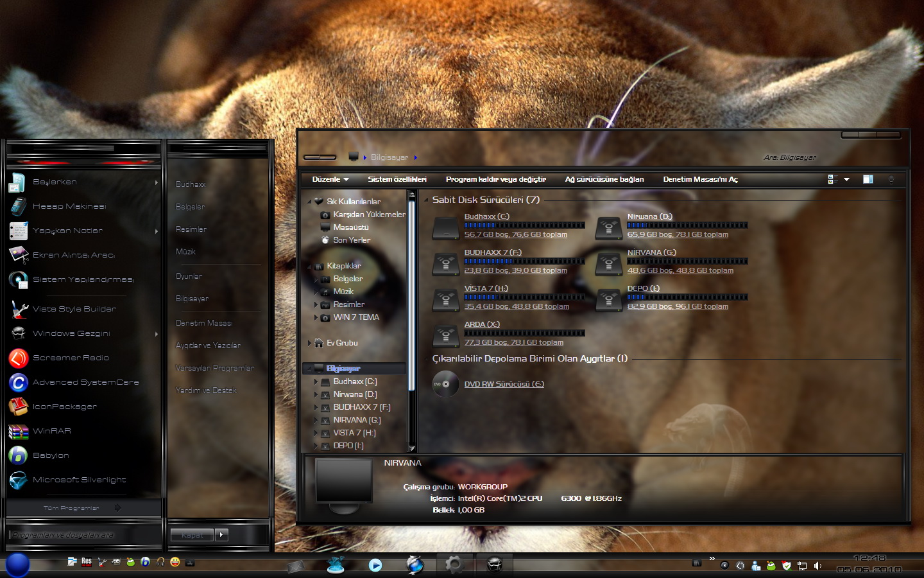The image size is (924, 578).
Task: Open the DVD RW Sürücüsü (E:) link
Action: pyautogui.click(x=504, y=384)
